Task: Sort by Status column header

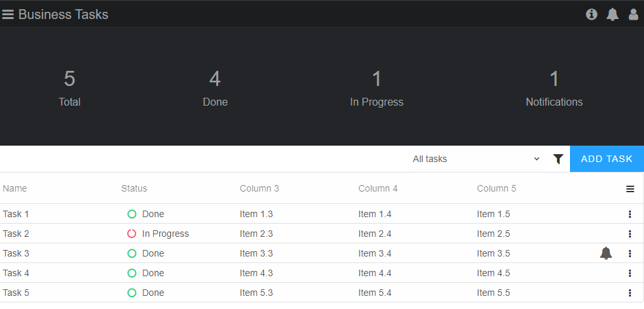Action: pyautogui.click(x=134, y=188)
